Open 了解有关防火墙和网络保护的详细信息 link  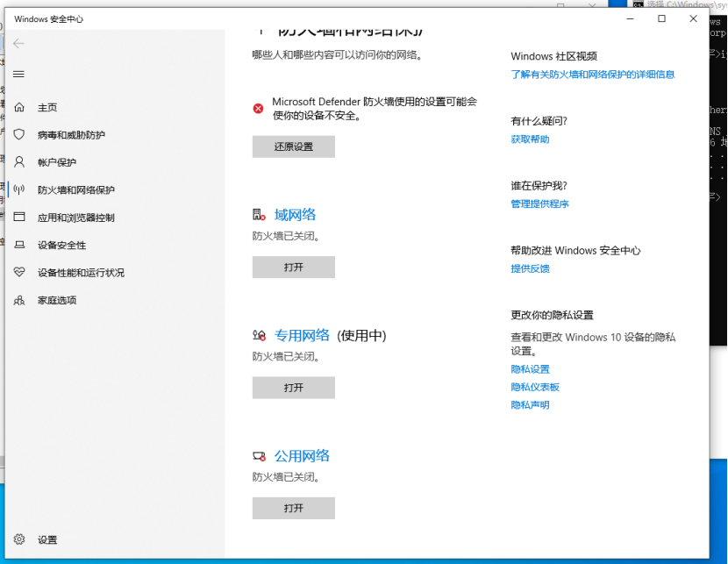[x=592, y=75]
